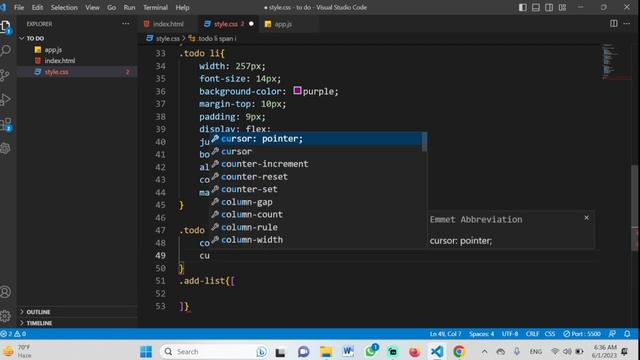Toggle Secondary Side Bar layout icon
Viewport: 640px width, 360px height.
point(549,7)
